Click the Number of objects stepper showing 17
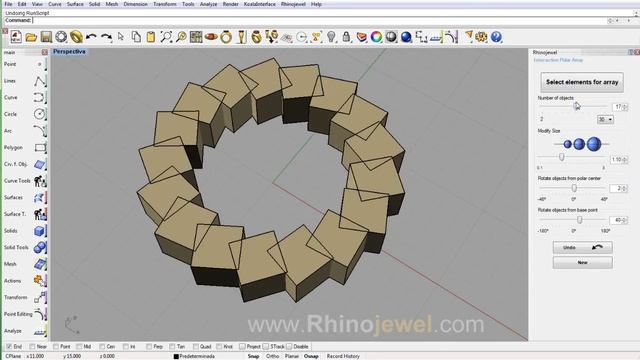The width and height of the screenshot is (640, 360). coord(620,107)
